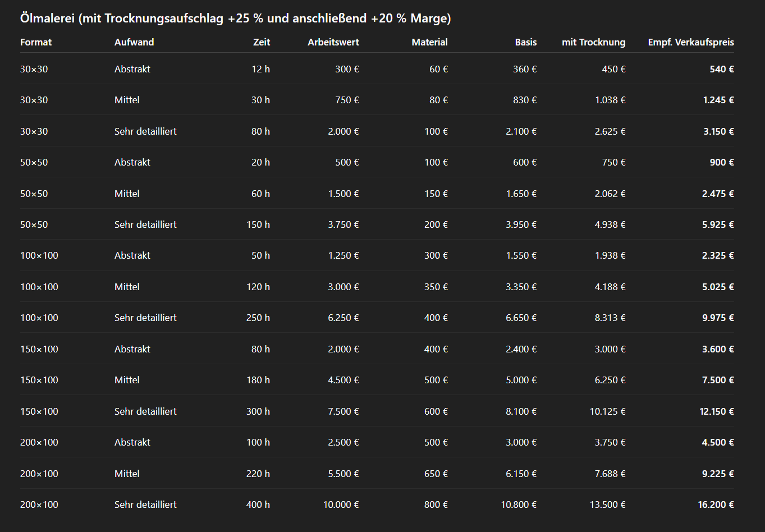Select the 12 h time cell
The width and height of the screenshot is (765, 532).
(x=260, y=69)
